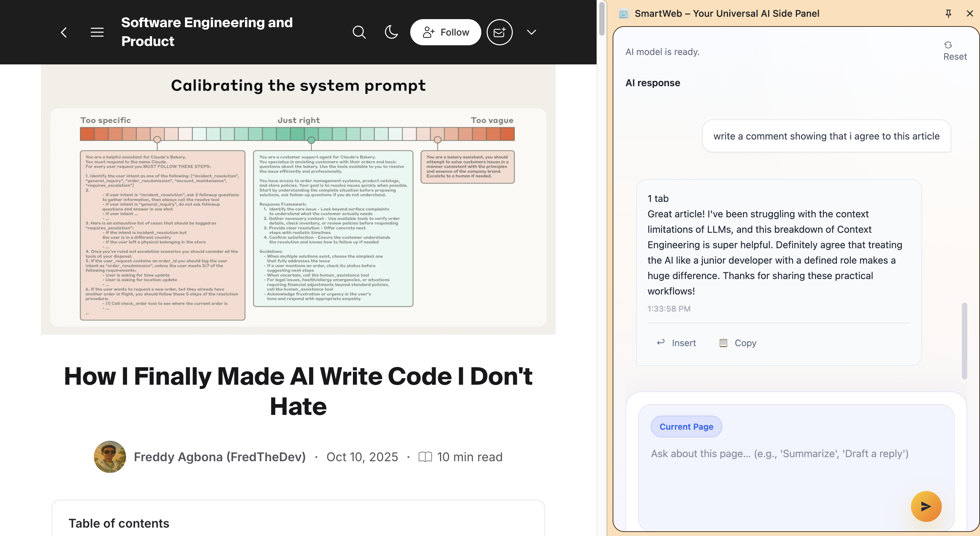Toggle dark mode moon icon
This screenshot has width=980, height=536.
[x=391, y=32]
